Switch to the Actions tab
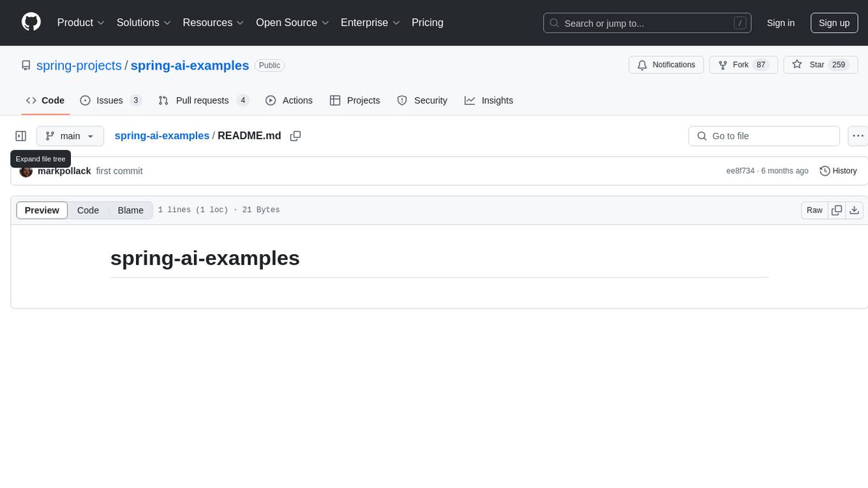The image size is (868, 488). point(289,100)
